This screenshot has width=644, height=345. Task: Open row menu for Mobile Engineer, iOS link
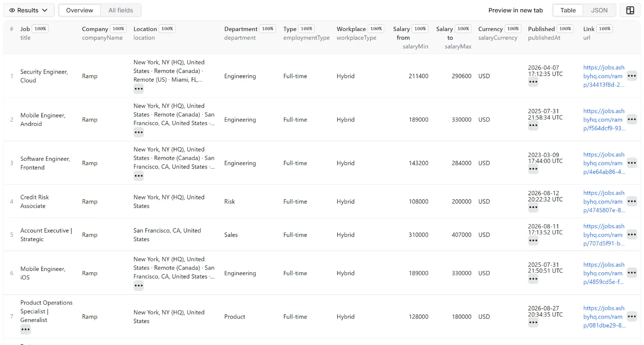(x=632, y=273)
